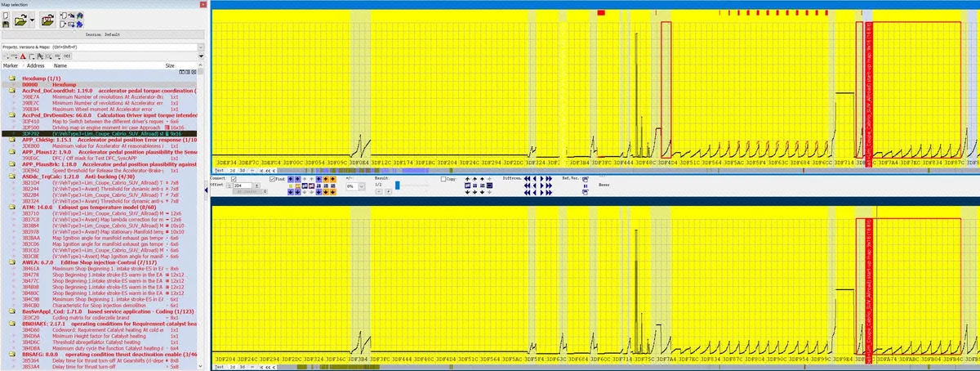The height and width of the screenshot is (371, 980).
Task: Click the Result plus button
Action: coord(388,191)
